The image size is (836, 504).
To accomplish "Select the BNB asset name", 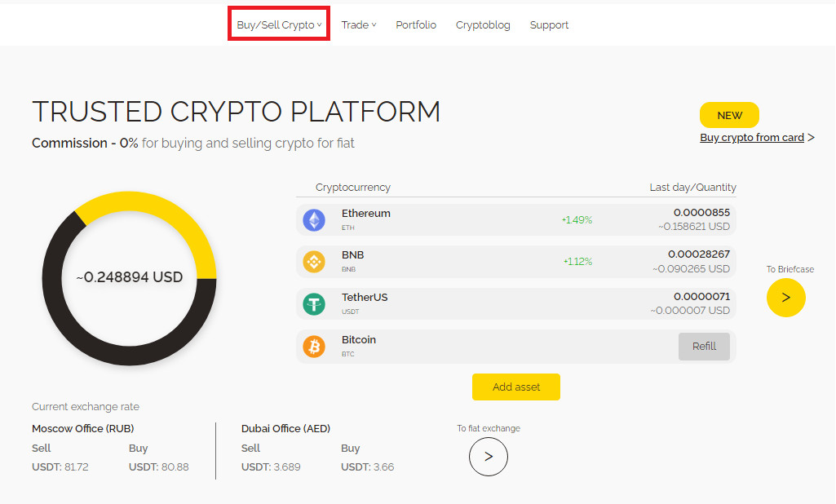I will (x=352, y=255).
